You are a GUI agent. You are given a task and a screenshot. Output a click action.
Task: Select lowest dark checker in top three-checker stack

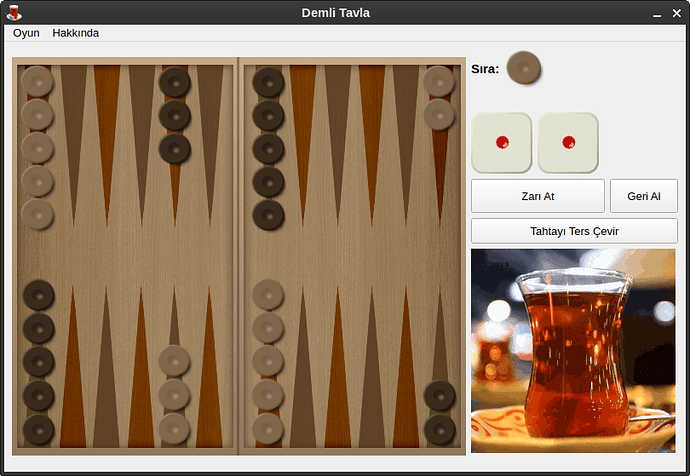coord(175,148)
